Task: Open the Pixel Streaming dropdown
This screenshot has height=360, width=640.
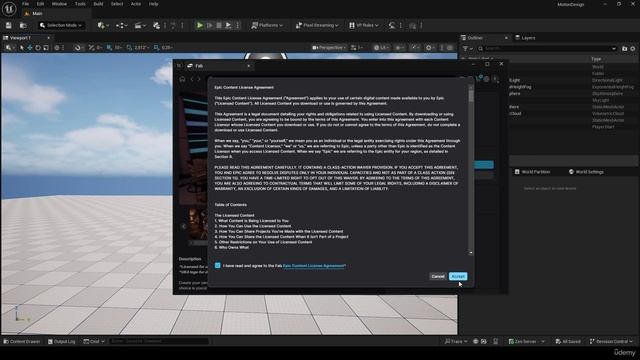Action: pyautogui.click(x=317, y=25)
